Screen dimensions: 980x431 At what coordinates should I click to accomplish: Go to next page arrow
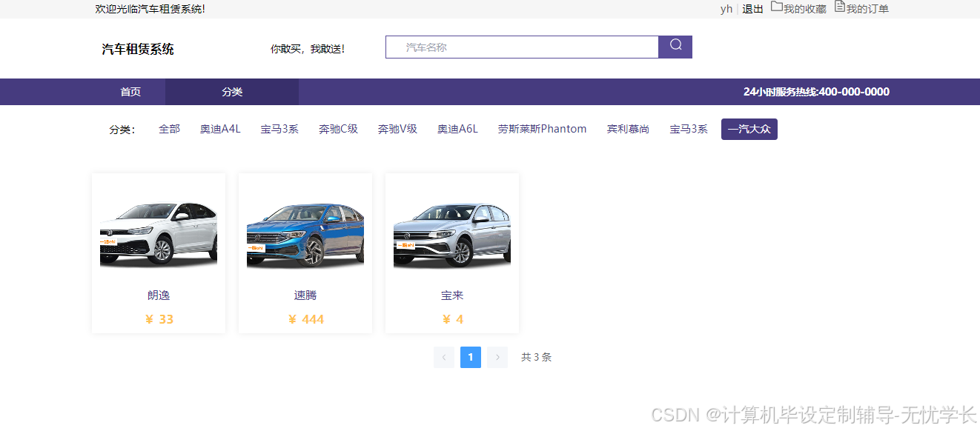(497, 358)
